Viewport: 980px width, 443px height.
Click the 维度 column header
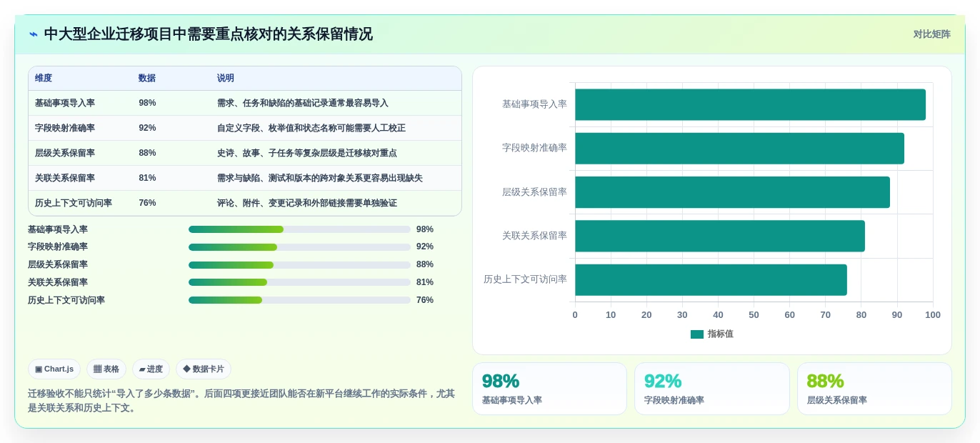pyautogui.click(x=44, y=79)
